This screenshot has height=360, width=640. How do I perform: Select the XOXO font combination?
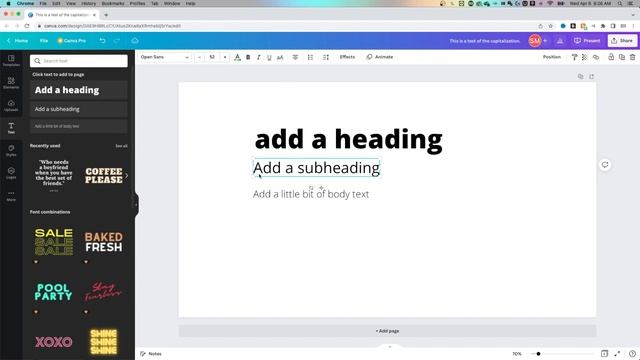pyautogui.click(x=53, y=342)
